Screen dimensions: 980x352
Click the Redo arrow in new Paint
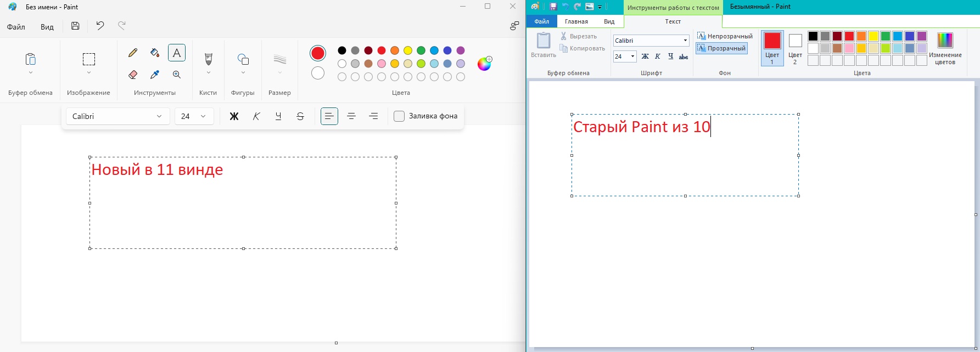pyautogui.click(x=122, y=26)
